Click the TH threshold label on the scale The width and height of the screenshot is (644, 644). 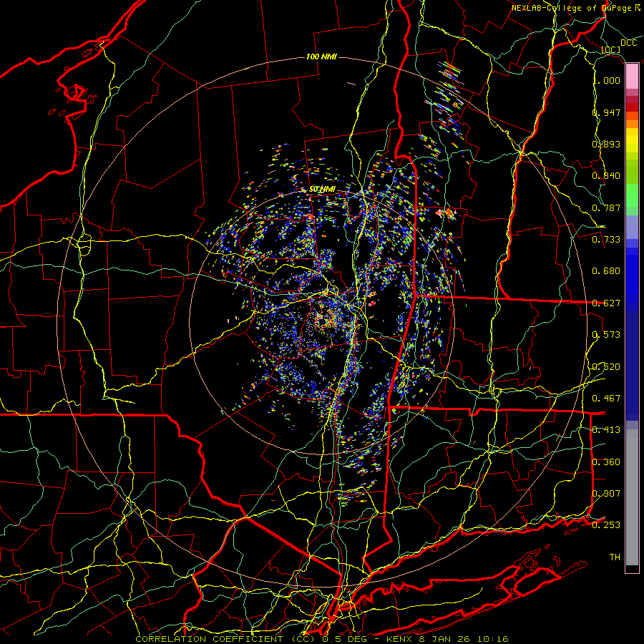click(615, 557)
